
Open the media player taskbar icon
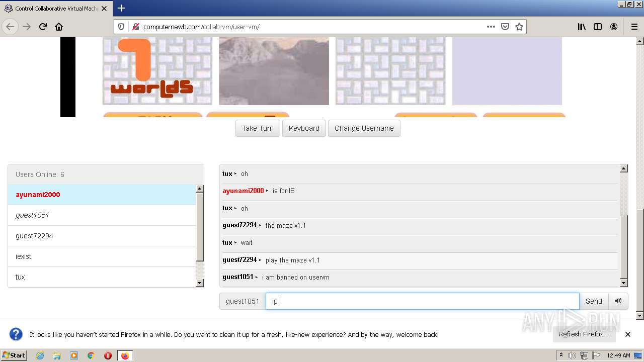pyautogui.click(x=74, y=355)
